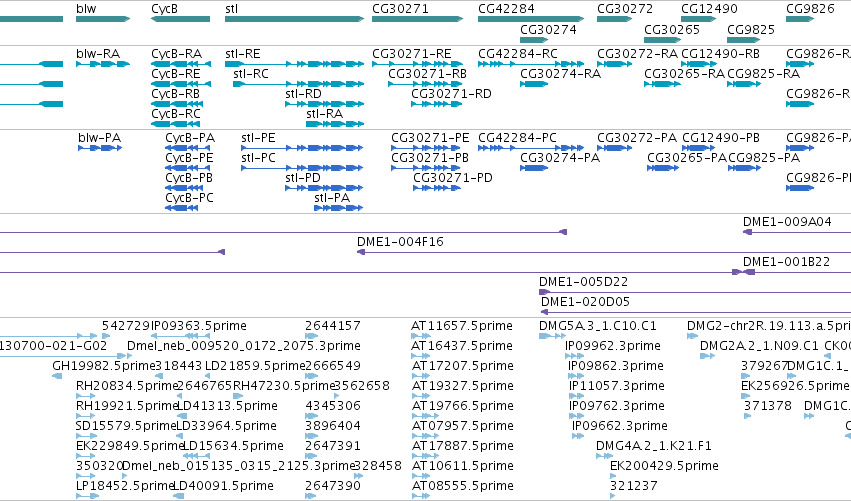Open the CycB-RE transcript
The width and height of the screenshot is (851, 501).
181,84
